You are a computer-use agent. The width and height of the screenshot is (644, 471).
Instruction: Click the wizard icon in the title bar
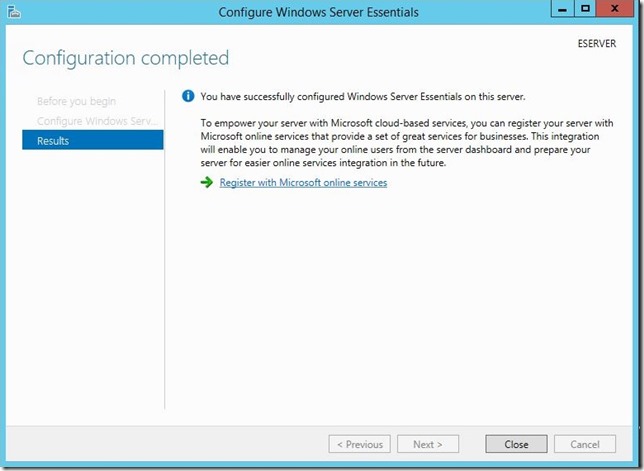coord(12,12)
